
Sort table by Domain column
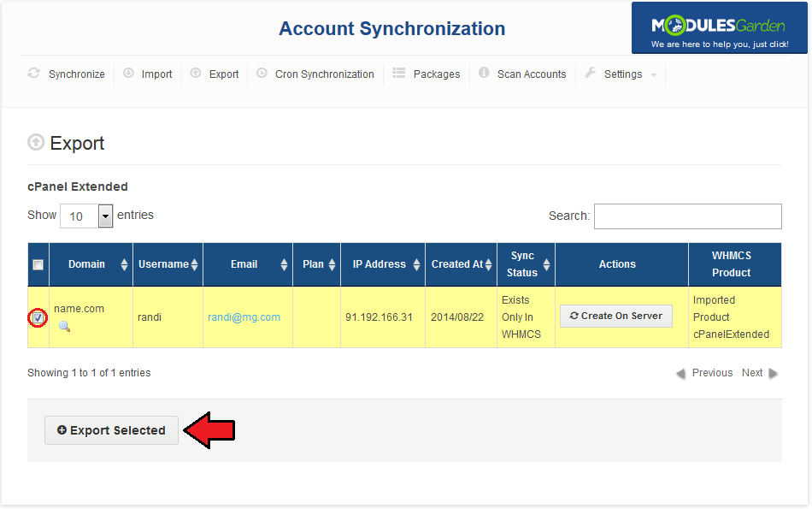(124, 264)
